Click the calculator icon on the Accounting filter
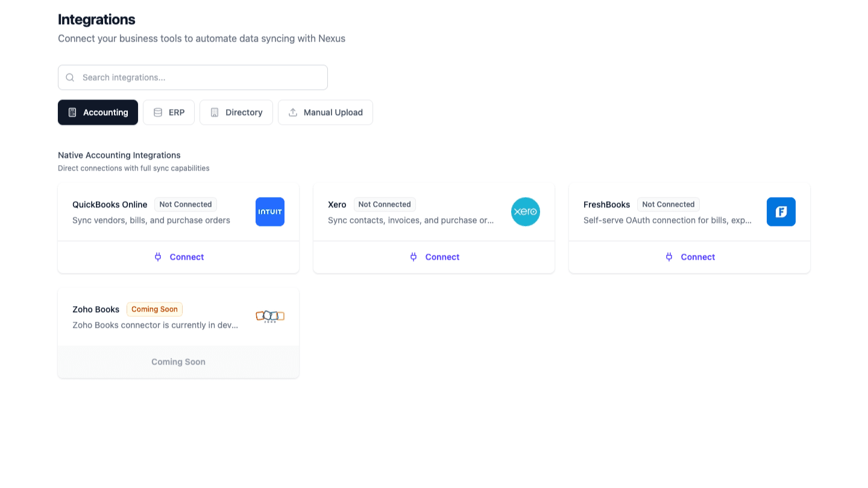The width and height of the screenshot is (868, 488). click(72, 112)
